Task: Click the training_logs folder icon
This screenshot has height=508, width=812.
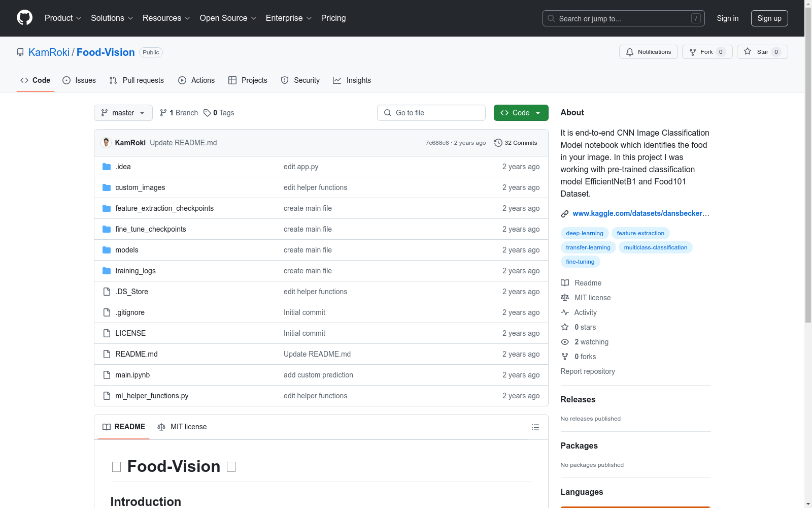Action: [x=107, y=271]
